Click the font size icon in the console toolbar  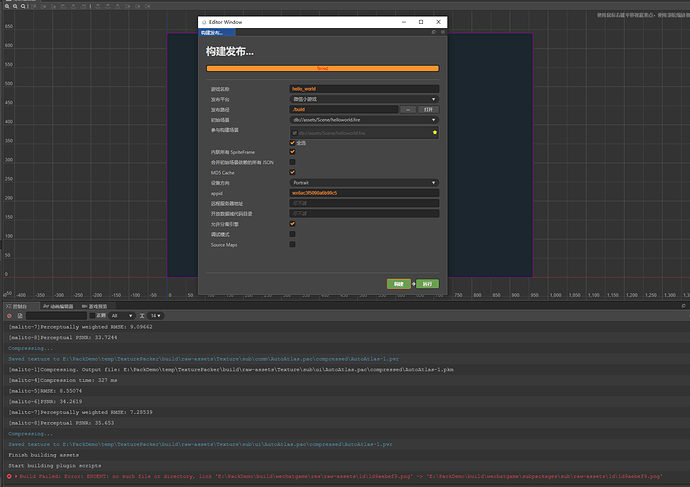coord(143,316)
